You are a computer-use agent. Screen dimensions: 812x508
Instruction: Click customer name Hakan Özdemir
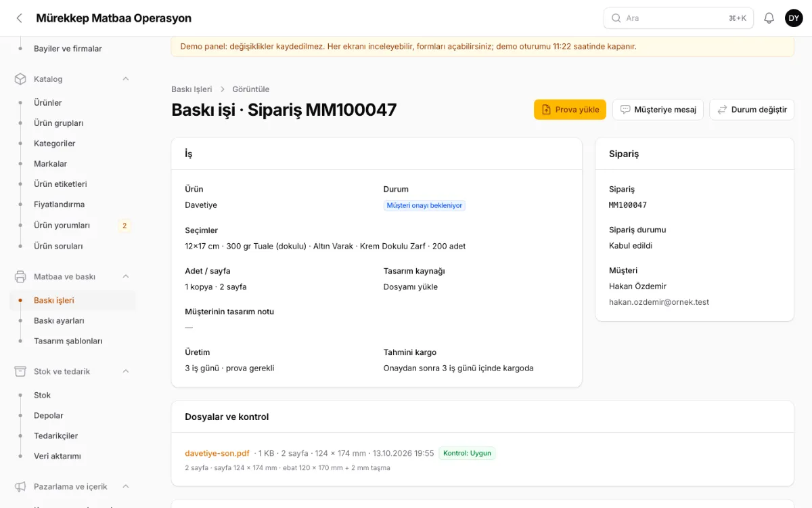(639, 287)
